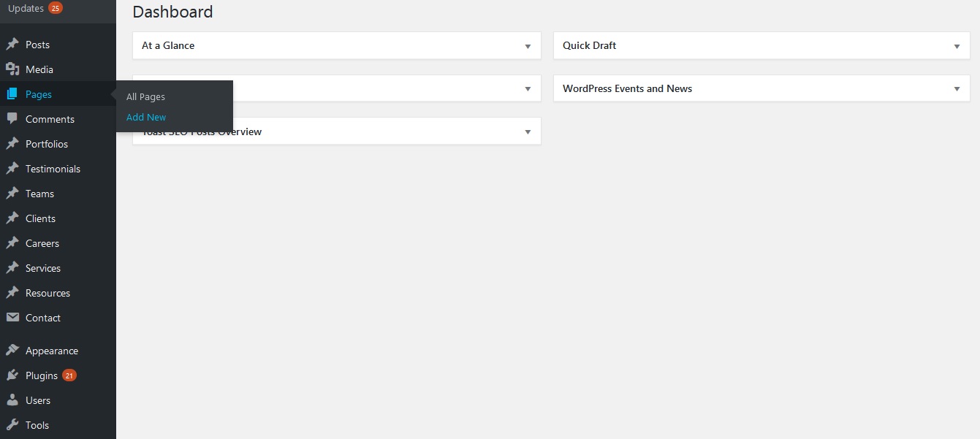Click the Contact envelope icon

tap(12, 318)
